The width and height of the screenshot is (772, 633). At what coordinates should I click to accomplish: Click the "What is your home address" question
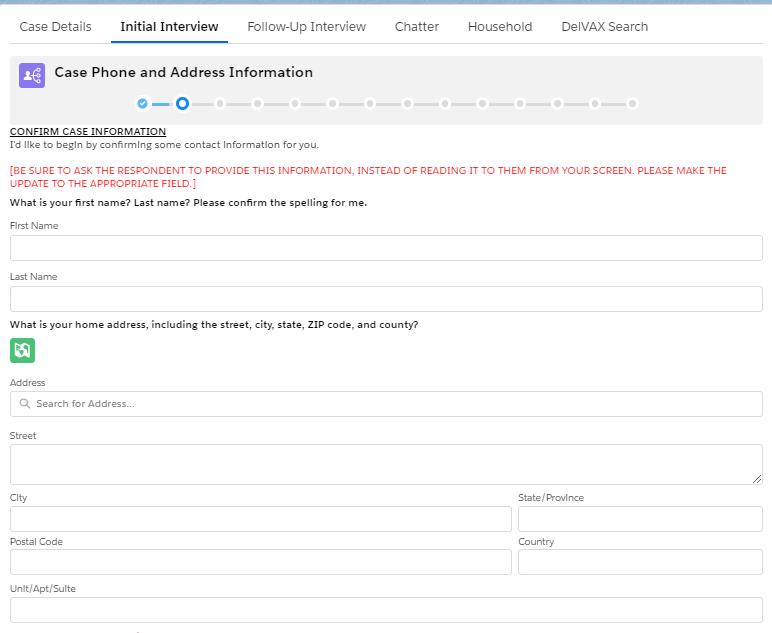tap(214, 325)
